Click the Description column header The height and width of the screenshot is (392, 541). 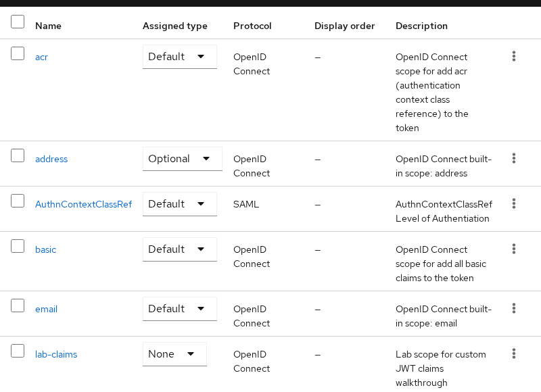tap(421, 26)
